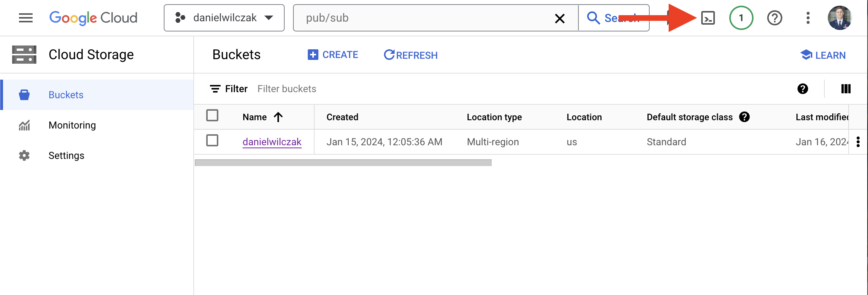This screenshot has height=295, width=868.
Task: Sort by the Name column arrow
Action: click(x=278, y=117)
